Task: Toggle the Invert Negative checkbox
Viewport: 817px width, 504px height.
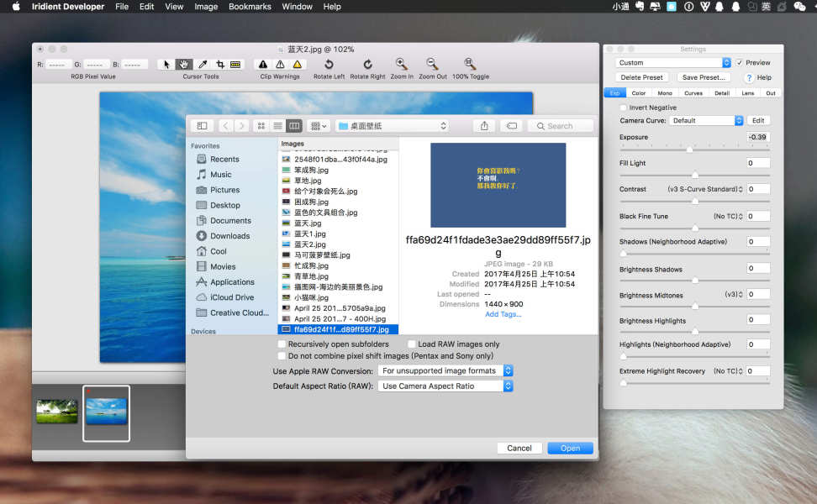Action: (x=623, y=108)
